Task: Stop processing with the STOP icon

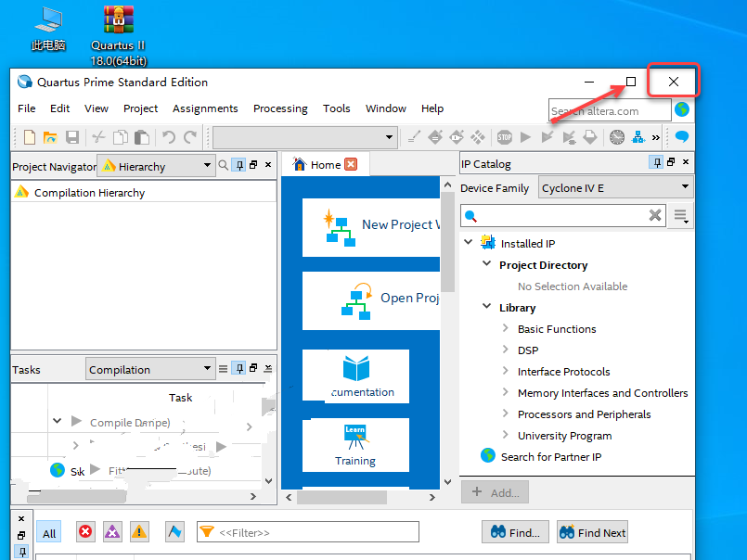Action: click(505, 137)
